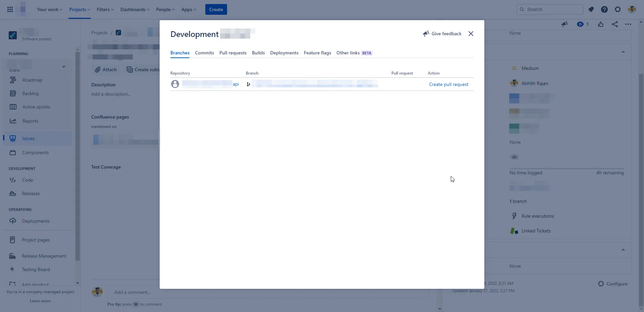Open the Feature flags tab

coord(317,53)
